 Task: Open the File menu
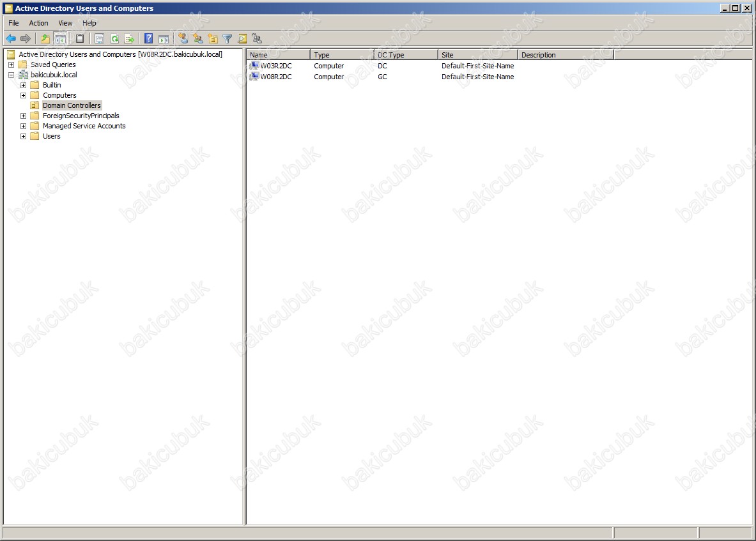pos(13,22)
